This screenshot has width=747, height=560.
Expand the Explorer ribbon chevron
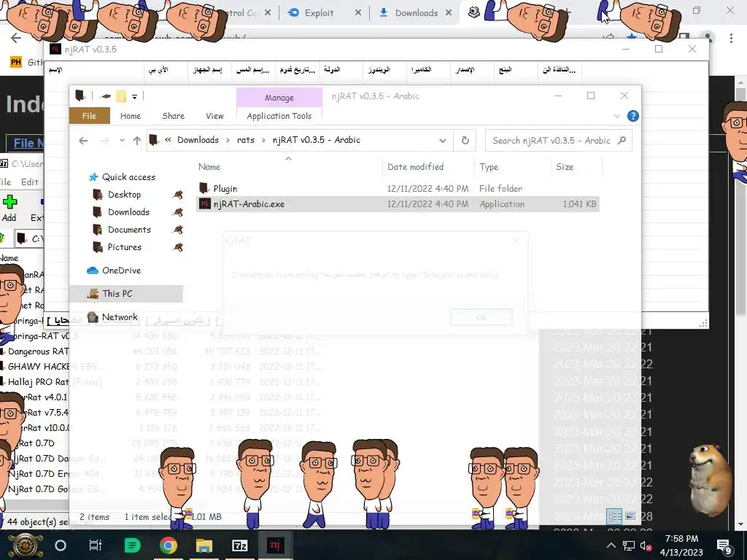pyautogui.click(x=617, y=116)
